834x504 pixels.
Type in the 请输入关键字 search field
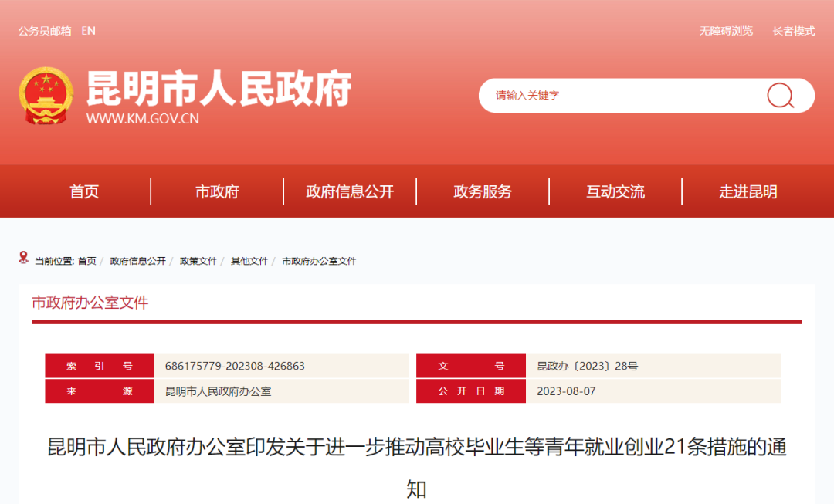(618, 96)
